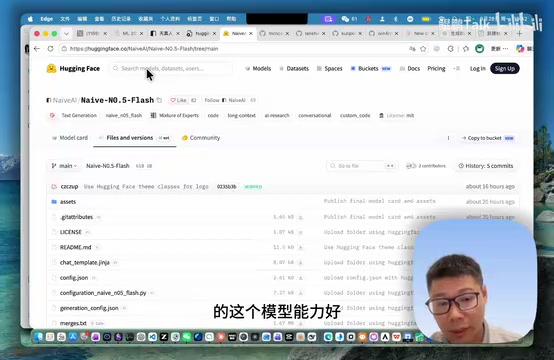Open generation_config.json file
The image size is (554, 360).
point(89,308)
